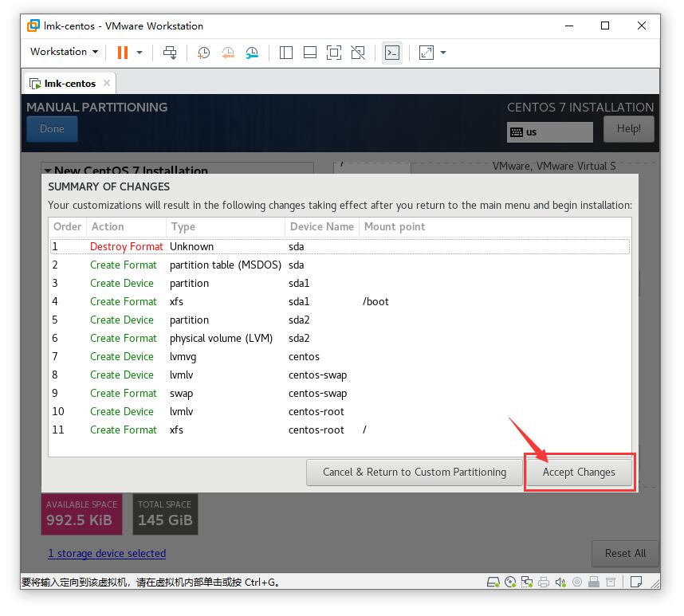The width and height of the screenshot is (684, 616).
Task: Select row 10 Create Device centos-root
Action: click(x=340, y=411)
